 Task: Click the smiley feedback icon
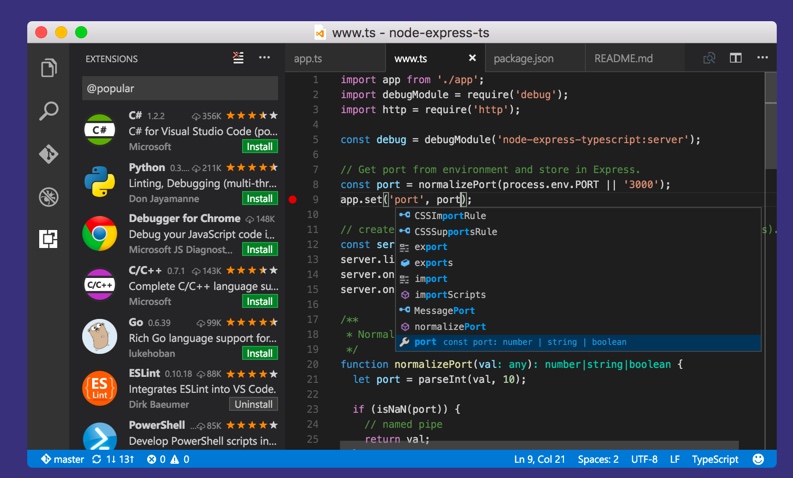tap(758, 459)
